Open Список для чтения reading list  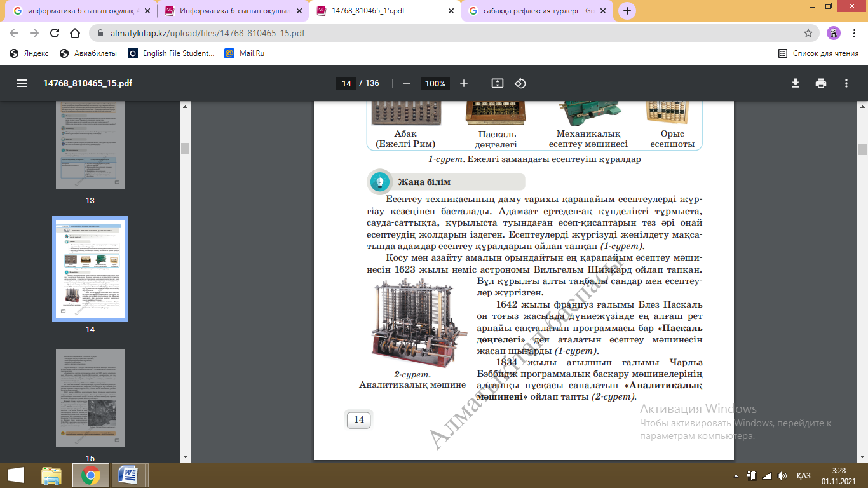click(x=818, y=53)
